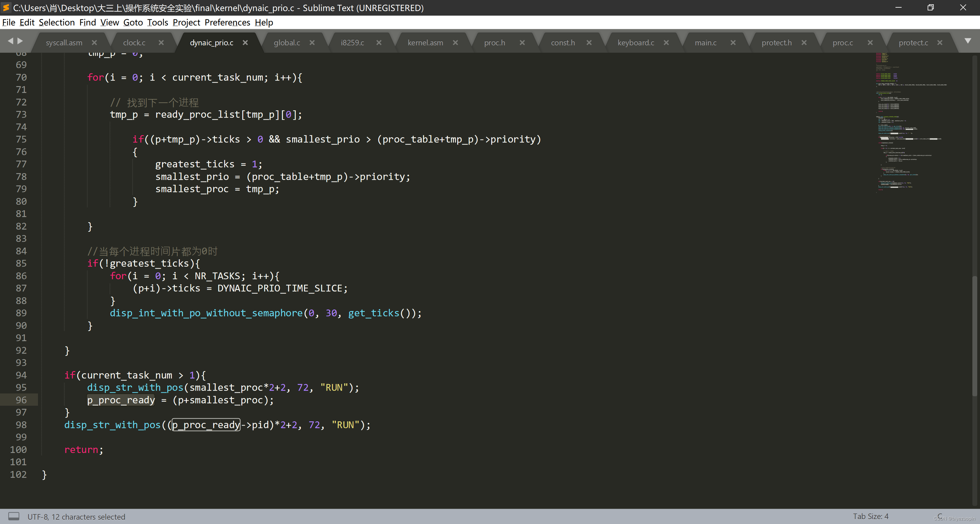Switch to the protect.c tab
Screen dimensions: 980x524
914,43
